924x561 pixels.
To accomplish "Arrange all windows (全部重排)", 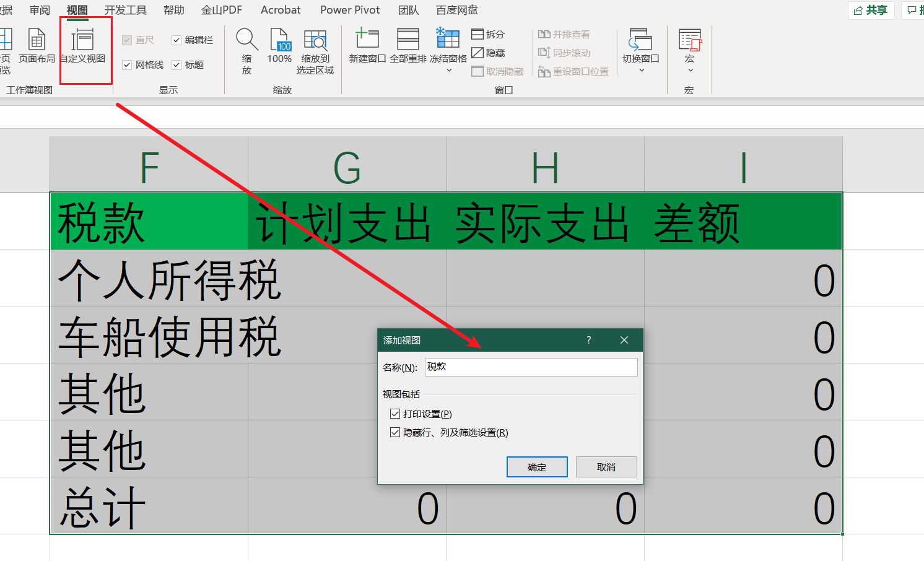I will pos(408,45).
